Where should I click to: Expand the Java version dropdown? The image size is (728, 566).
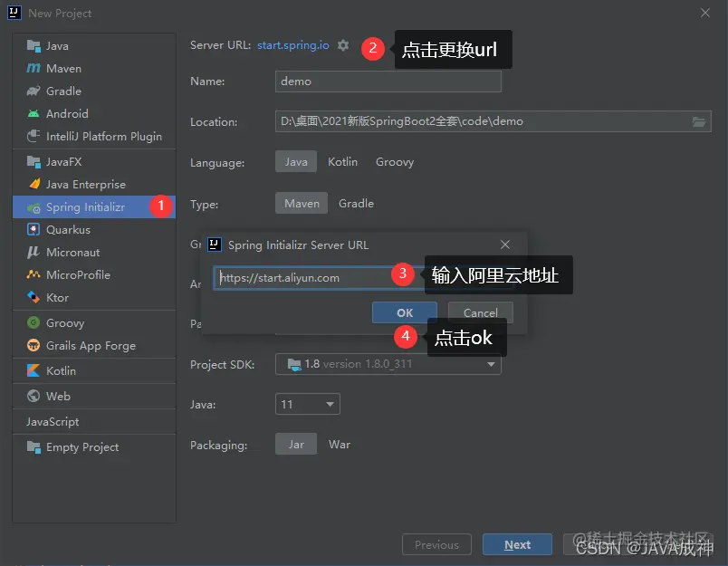307,404
